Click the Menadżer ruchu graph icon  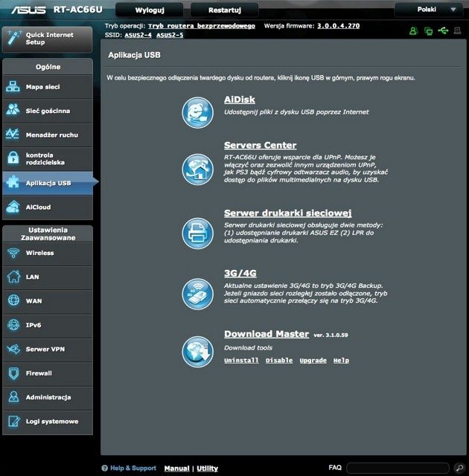[13, 134]
